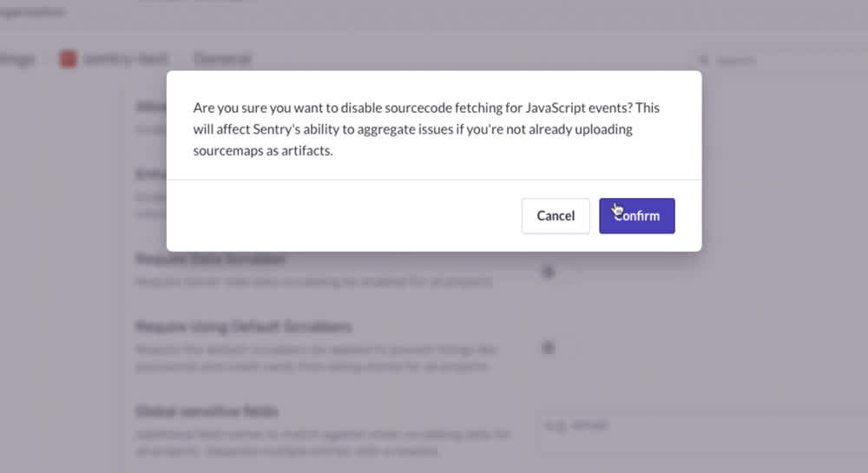Toggle the Require Using Default Scrubbers switch

coord(548,347)
